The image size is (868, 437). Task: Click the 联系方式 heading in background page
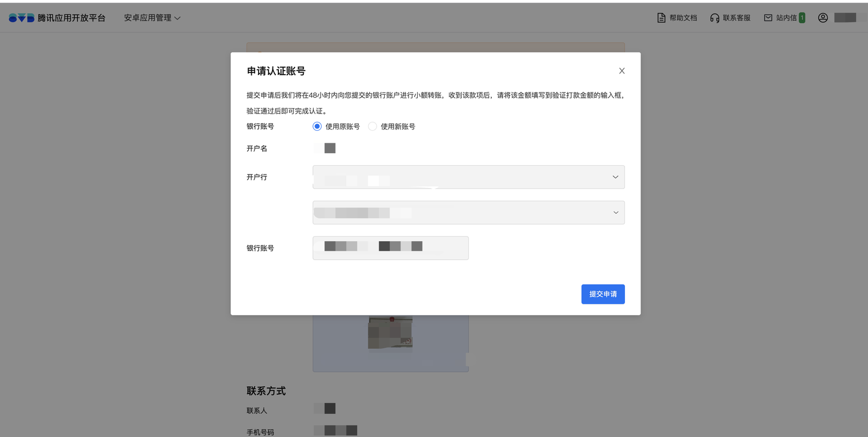(x=266, y=391)
